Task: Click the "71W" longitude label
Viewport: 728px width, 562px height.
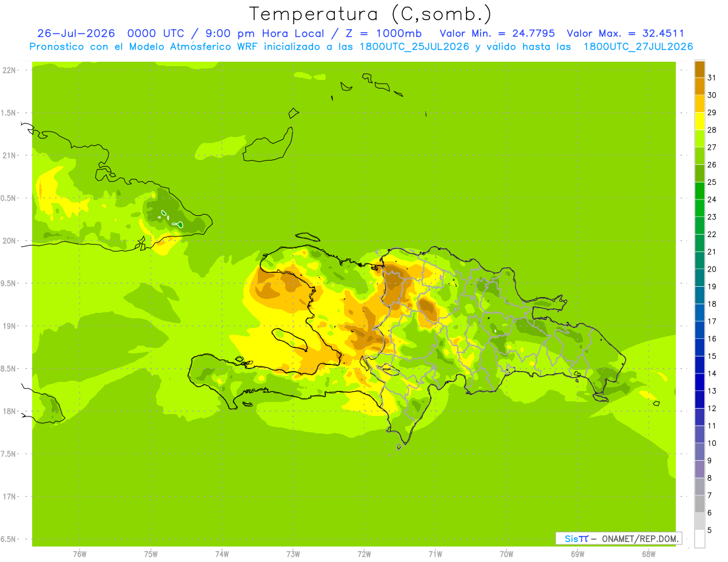Action: (x=436, y=554)
